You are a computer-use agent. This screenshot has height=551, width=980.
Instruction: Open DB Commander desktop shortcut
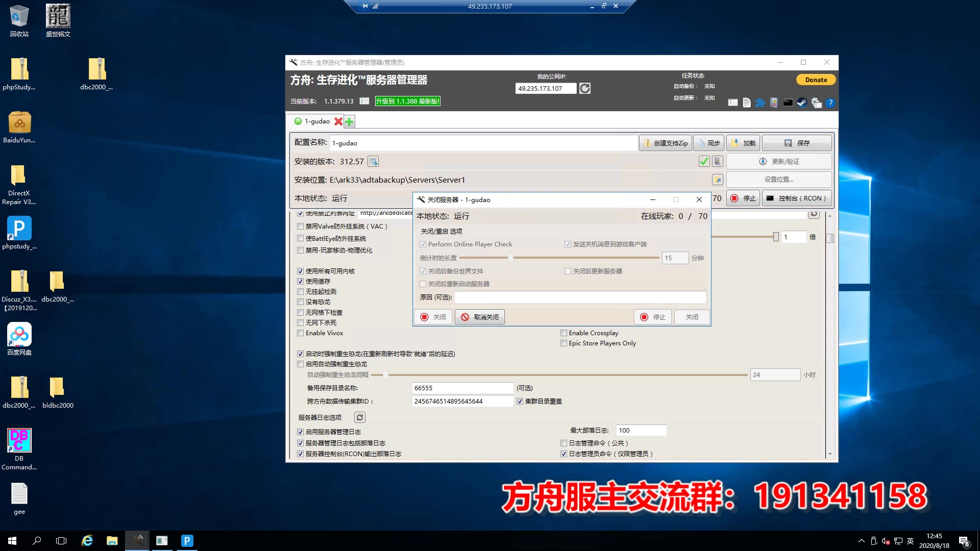pos(19,449)
